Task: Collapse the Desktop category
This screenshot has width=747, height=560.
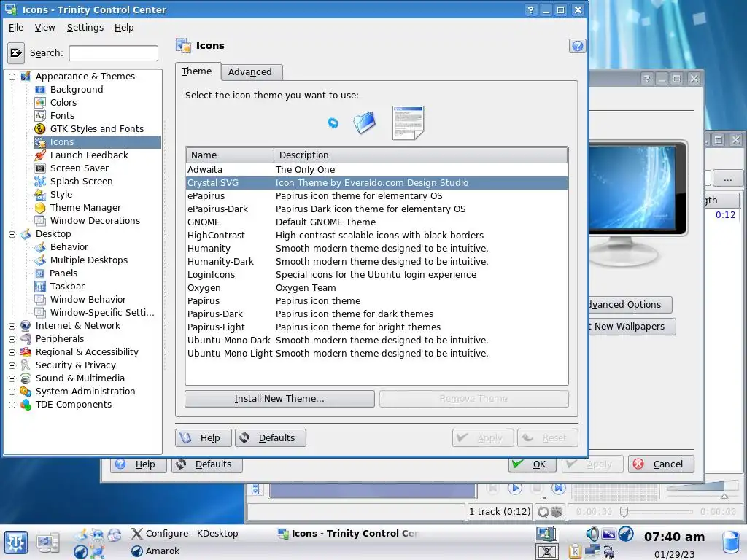Action: coord(12,234)
